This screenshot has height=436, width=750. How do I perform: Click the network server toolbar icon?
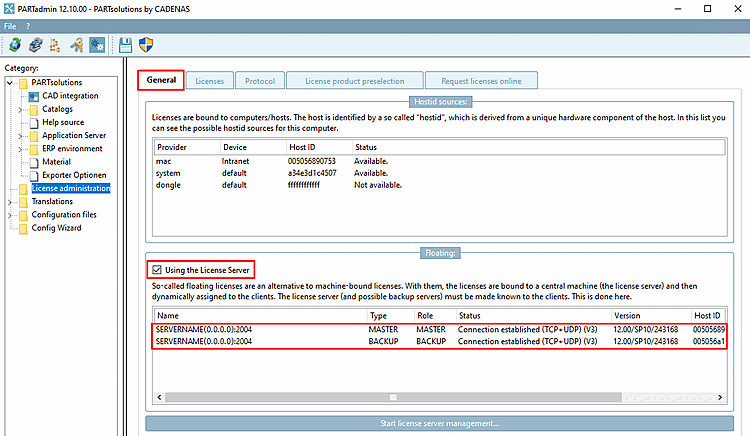[x=35, y=45]
